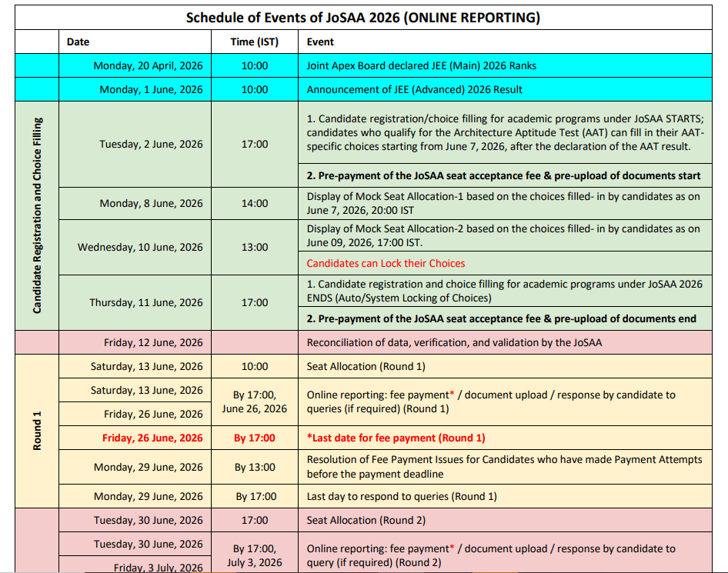
Task: Click 'Announcement of JEE (Advanced) 2026 Result'
Action: (x=414, y=89)
